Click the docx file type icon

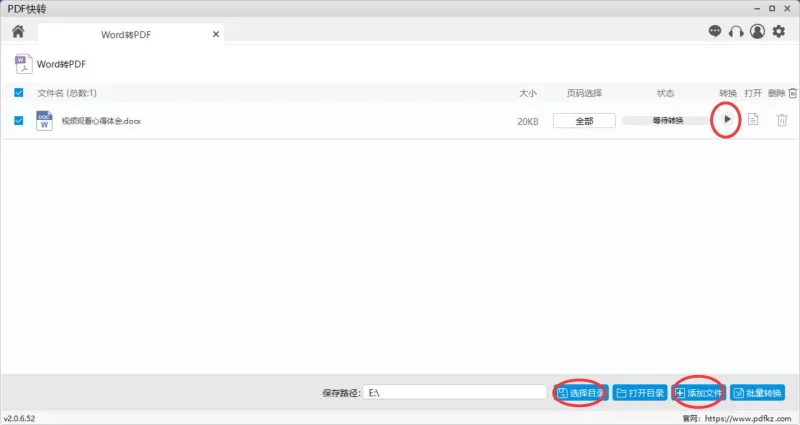point(44,121)
